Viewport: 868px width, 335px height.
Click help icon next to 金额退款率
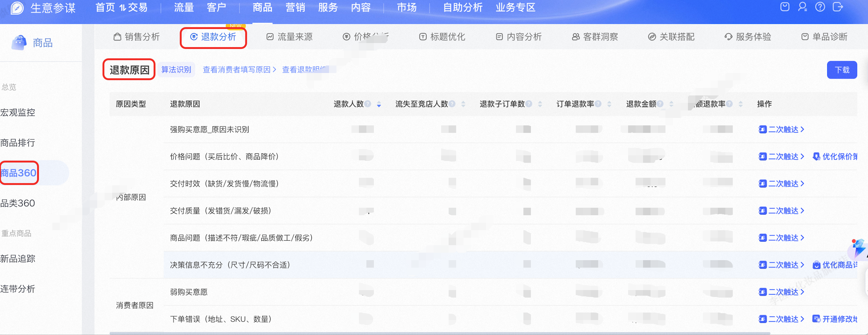[x=729, y=104]
